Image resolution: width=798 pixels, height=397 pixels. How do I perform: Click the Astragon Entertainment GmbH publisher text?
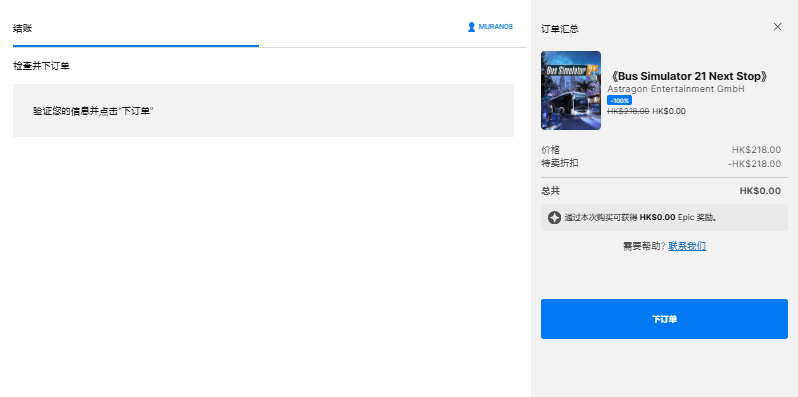pos(676,89)
